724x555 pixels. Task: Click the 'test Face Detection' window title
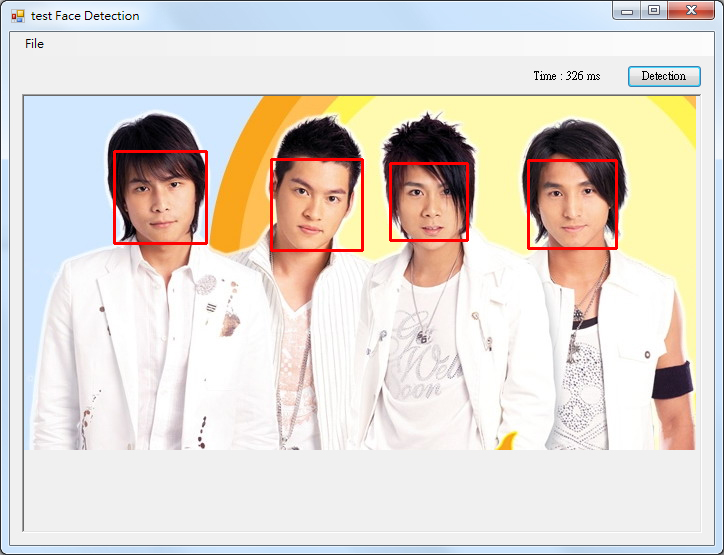pos(85,16)
